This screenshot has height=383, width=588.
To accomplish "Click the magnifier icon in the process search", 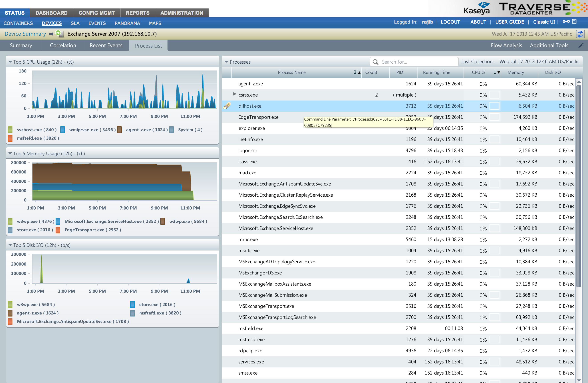I will (x=375, y=62).
